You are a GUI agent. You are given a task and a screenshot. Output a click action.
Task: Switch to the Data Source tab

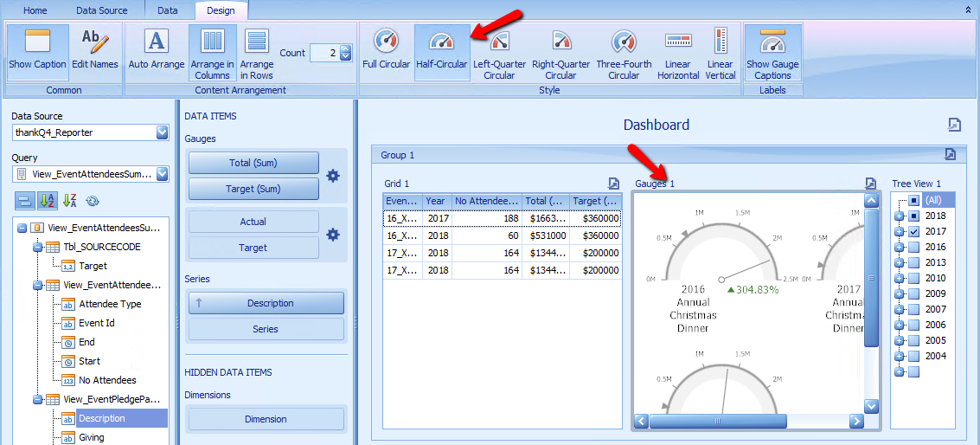tap(101, 10)
